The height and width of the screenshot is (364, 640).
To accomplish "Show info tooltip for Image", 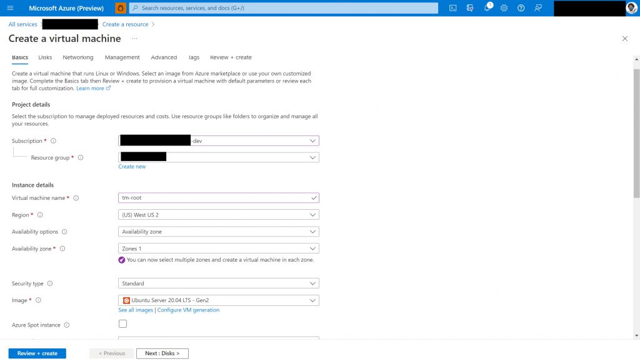I will 38,300.
